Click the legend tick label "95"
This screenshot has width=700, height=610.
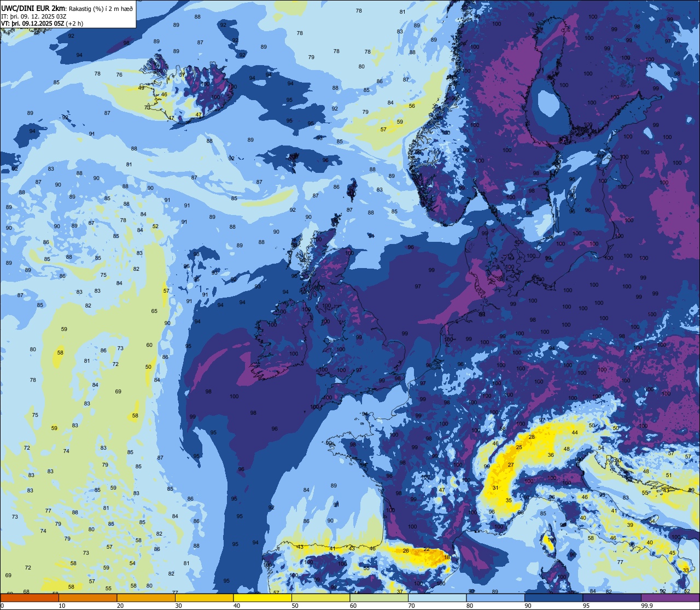pyautogui.click(x=585, y=606)
